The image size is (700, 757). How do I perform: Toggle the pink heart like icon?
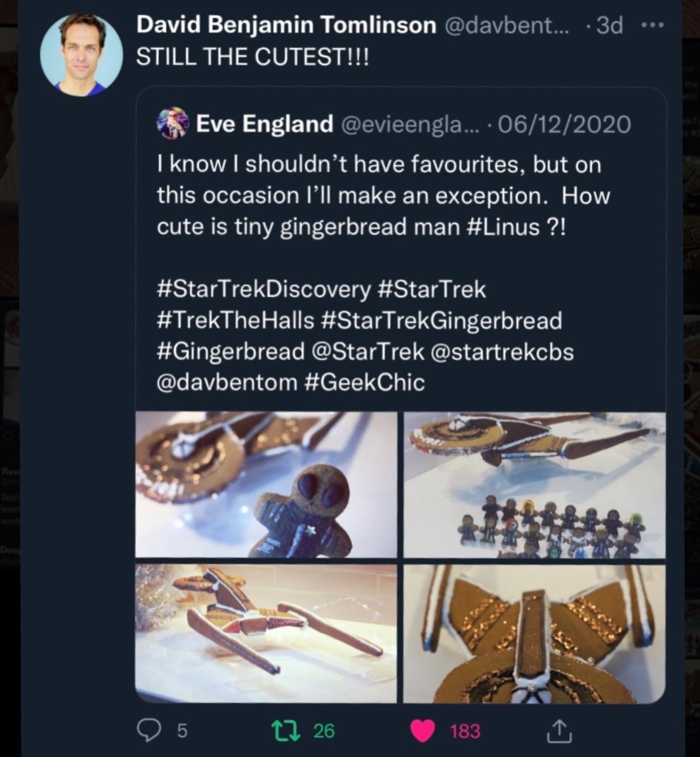point(423,731)
